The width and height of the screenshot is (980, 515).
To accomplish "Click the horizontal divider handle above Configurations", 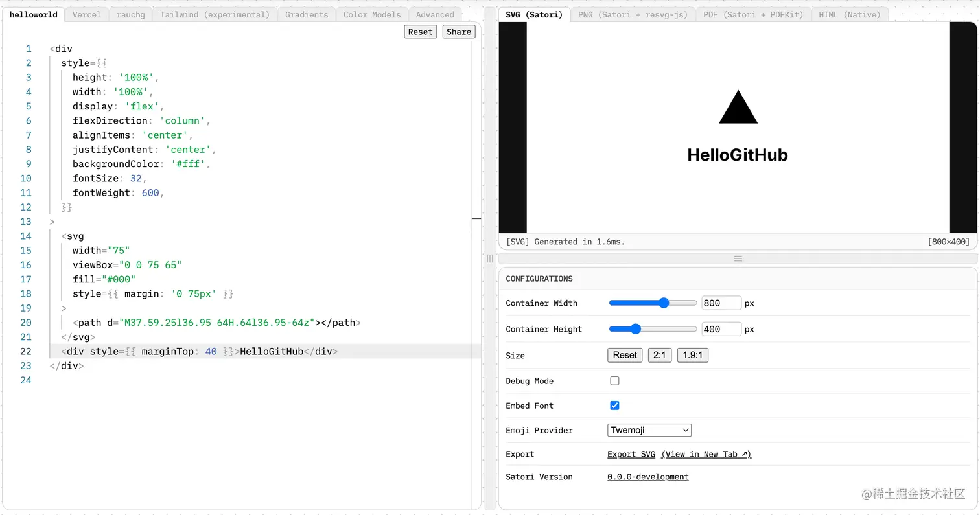I will tap(738, 258).
